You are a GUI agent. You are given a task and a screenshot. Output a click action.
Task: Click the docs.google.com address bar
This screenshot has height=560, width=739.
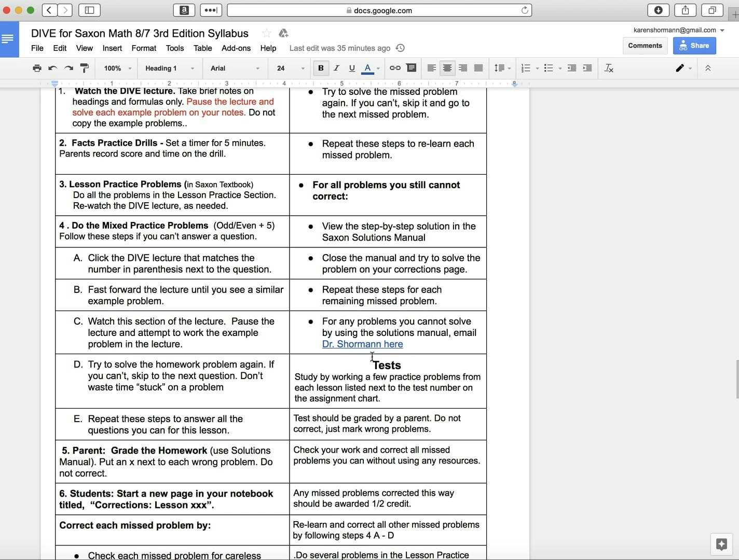pos(379,10)
